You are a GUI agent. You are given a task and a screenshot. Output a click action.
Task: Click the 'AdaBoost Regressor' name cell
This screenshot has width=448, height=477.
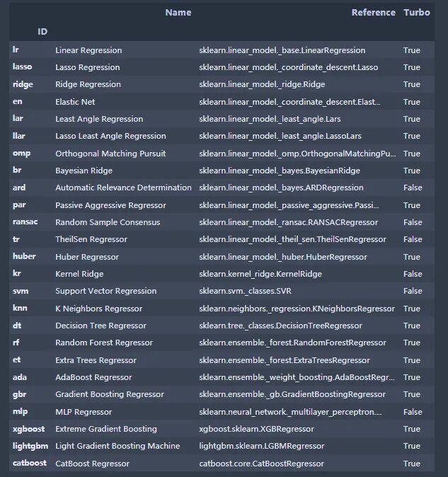(x=93, y=377)
